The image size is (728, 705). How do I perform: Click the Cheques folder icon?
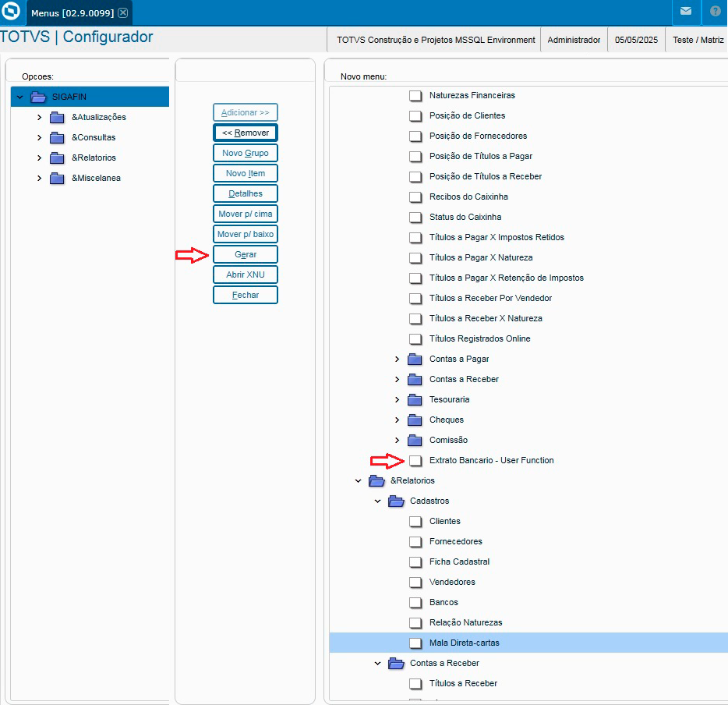(415, 420)
